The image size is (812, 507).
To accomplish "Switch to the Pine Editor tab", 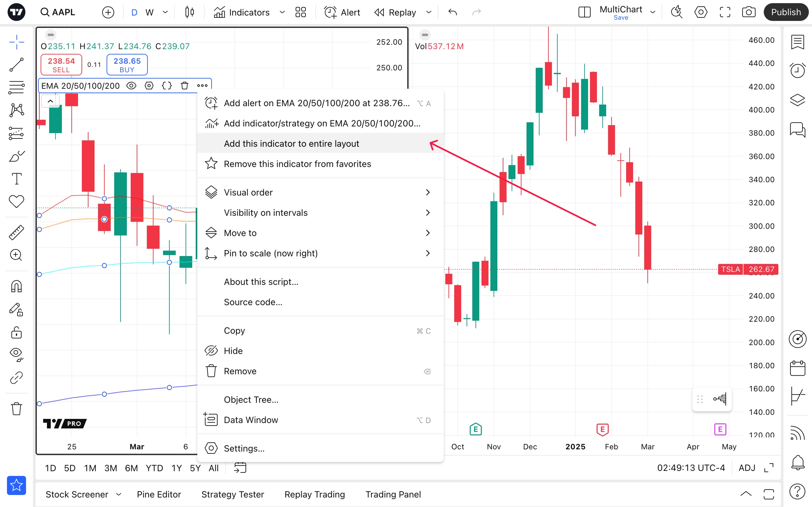I will tap(159, 494).
